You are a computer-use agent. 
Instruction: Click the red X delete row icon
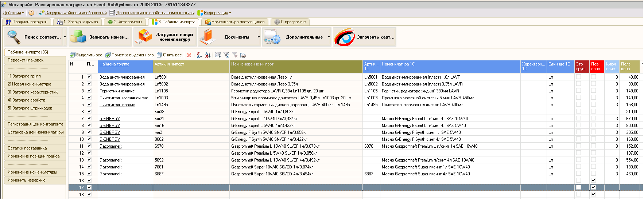click(x=189, y=55)
